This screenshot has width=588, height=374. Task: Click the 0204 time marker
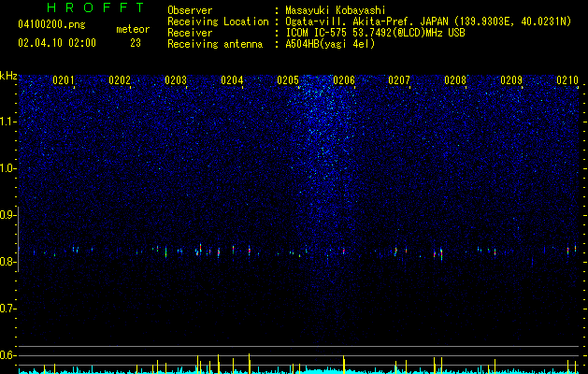tap(232, 80)
